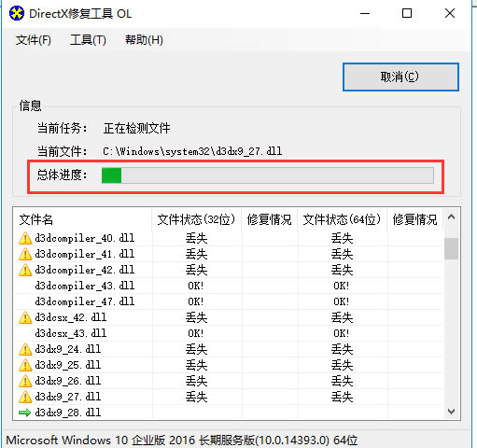This screenshot has width=477, height=448.
Task: Select the d3dx9_26.dll file name
Action: pos(68,381)
